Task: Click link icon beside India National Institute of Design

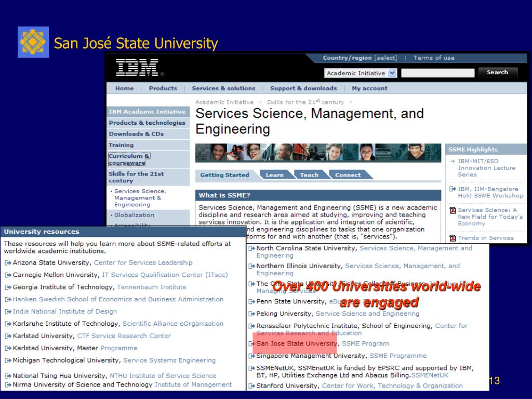Action: 7,312
